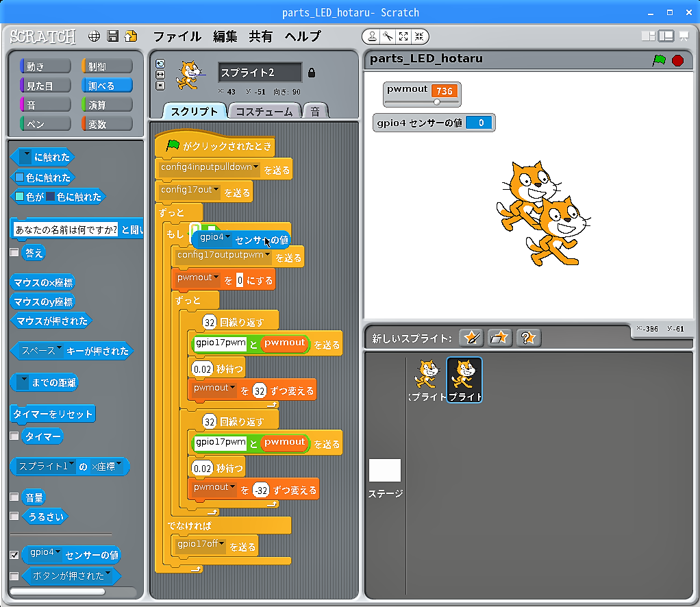The width and height of the screenshot is (700, 607).
Task: Click the blocks palette horizontal scrollbar
Action: point(58,591)
